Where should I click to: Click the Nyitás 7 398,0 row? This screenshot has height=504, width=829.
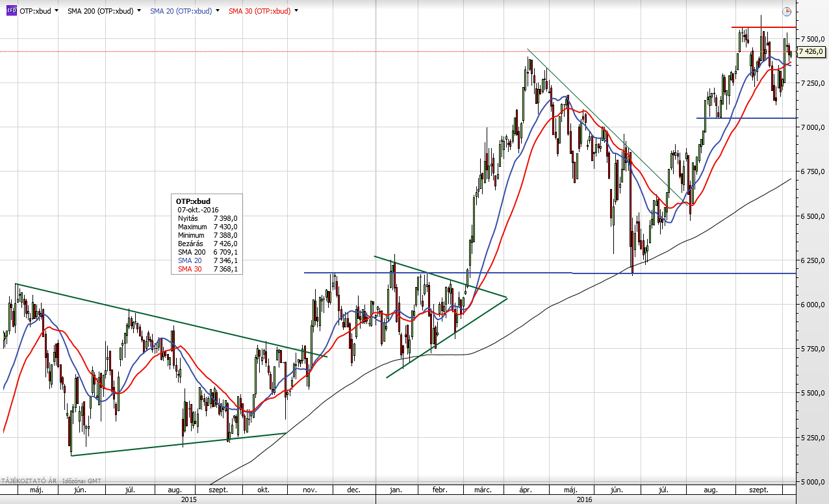pyautogui.click(x=207, y=218)
